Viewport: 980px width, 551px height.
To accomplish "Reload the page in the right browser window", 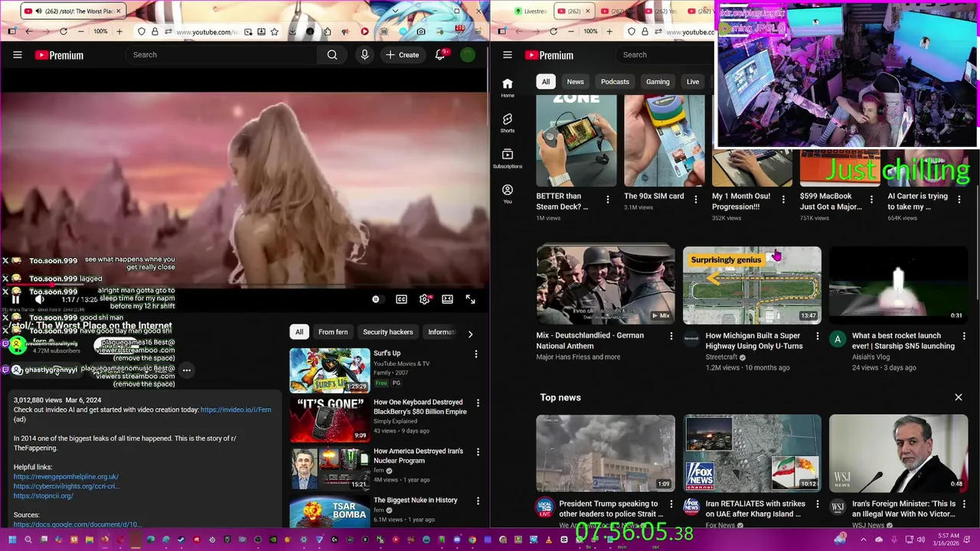I will tap(554, 31).
